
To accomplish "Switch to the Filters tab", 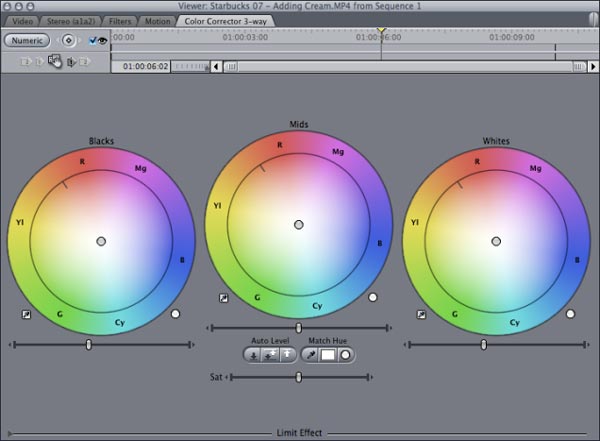I will click(x=120, y=21).
